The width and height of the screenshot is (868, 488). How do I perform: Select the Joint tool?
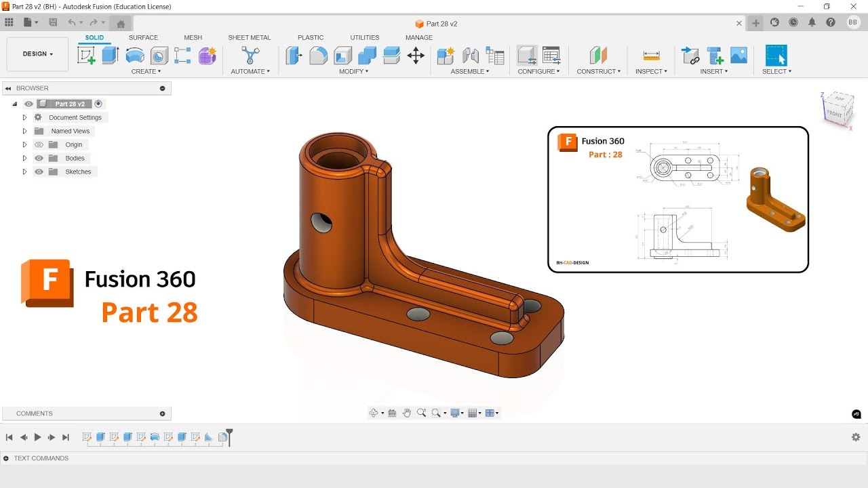click(471, 56)
